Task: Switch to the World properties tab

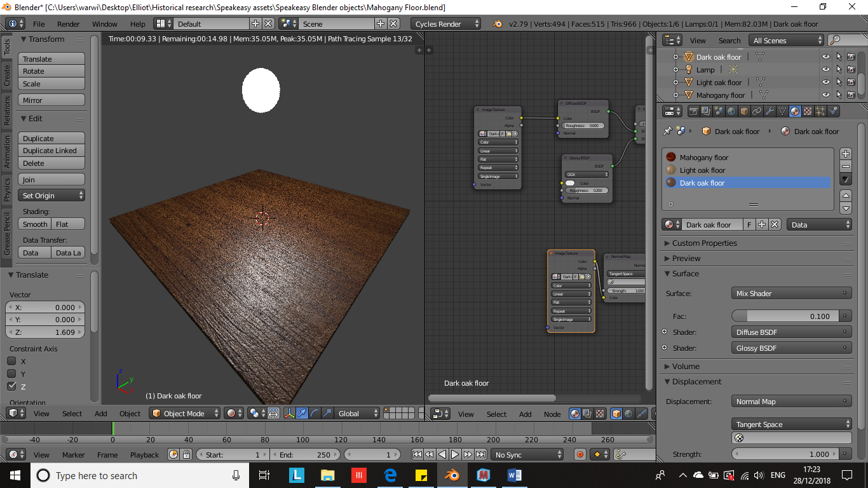Action: pyautogui.click(x=731, y=111)
